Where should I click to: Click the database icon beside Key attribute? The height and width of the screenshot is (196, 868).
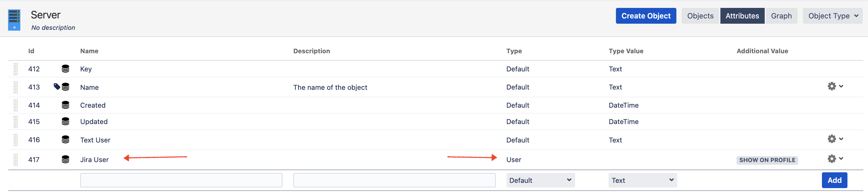[x=65, y=69]
